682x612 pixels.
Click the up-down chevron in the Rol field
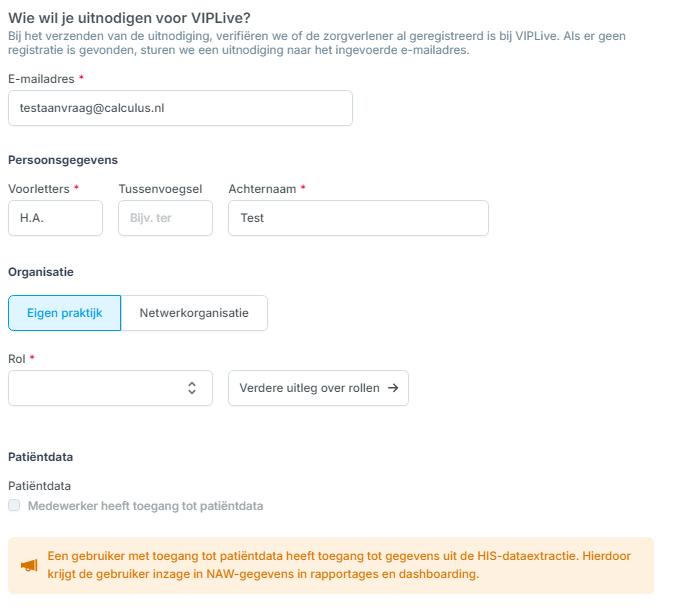coord(192,388)
